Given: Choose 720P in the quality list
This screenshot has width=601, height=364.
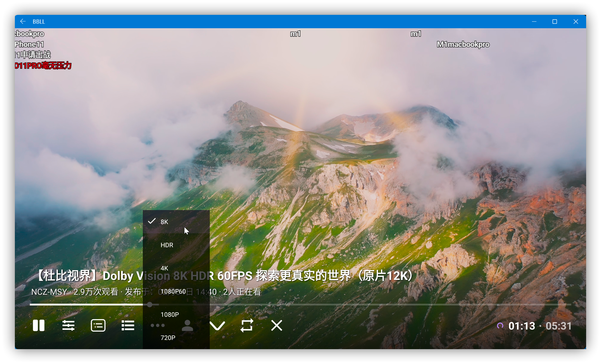Looking at the screenshot, I should point(168,338).
